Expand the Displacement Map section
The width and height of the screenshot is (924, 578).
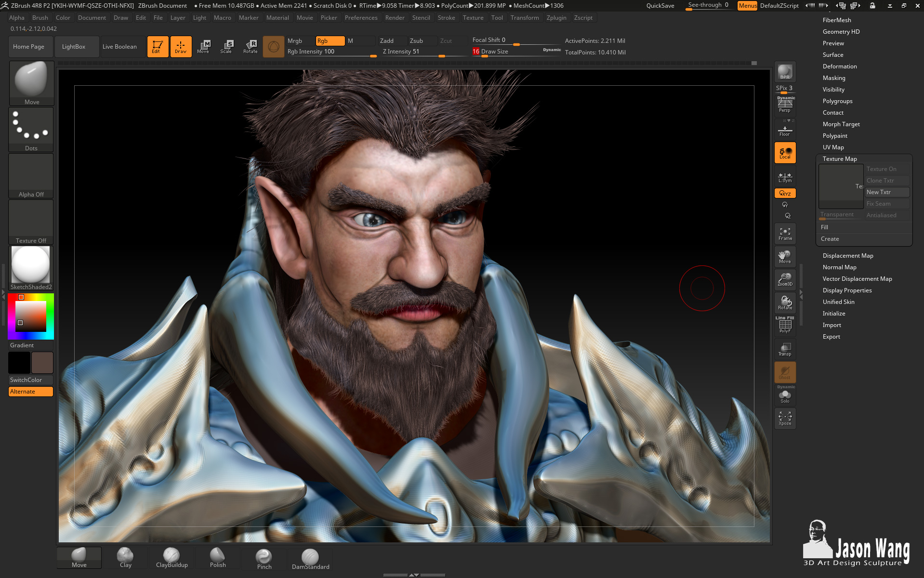click(x=848, y=256)
